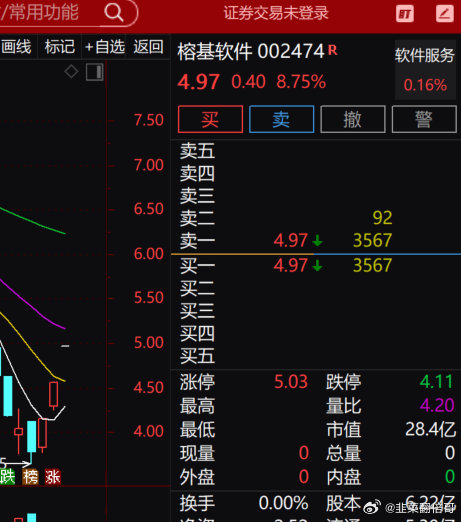Click the price change value 0.40
The image size is (461, 522).
248,82
